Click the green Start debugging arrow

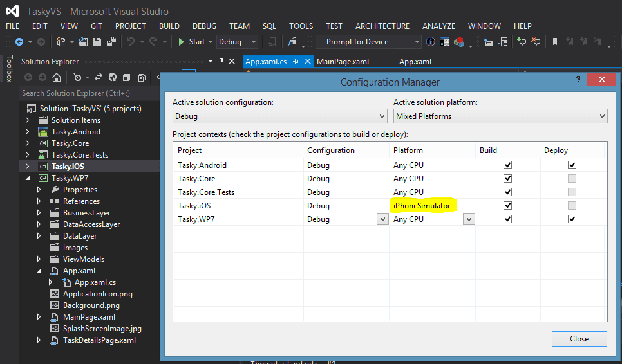(182, 42)
